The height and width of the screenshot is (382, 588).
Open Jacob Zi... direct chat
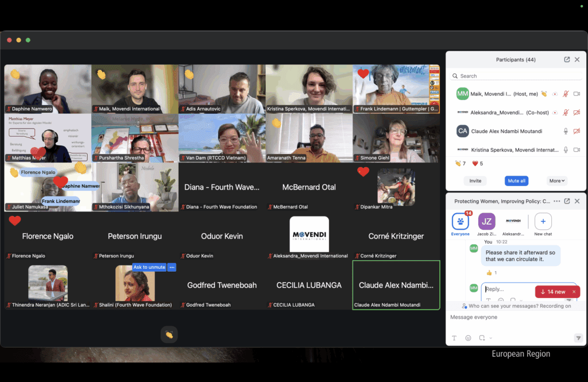(x=486, y=222)
